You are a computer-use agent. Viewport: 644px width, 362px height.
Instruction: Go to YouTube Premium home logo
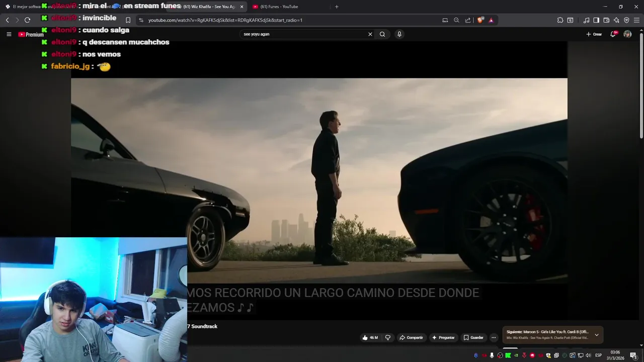pos(31,34)
